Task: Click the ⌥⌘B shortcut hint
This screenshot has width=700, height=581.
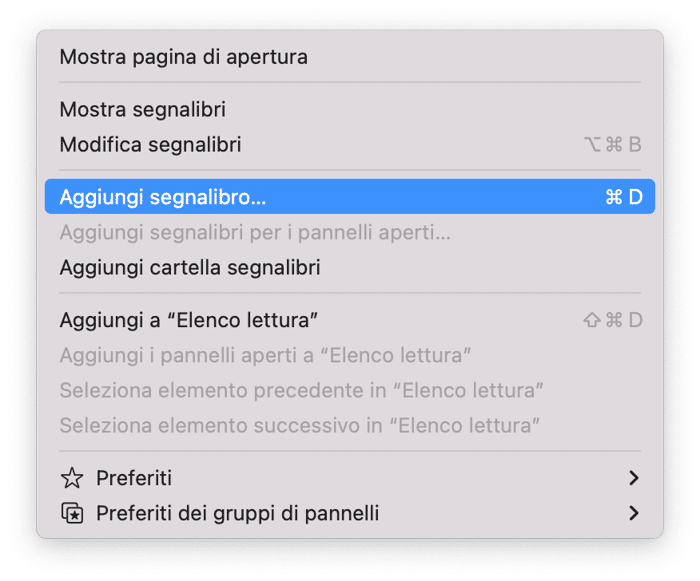Action: (x=612, y=144)
